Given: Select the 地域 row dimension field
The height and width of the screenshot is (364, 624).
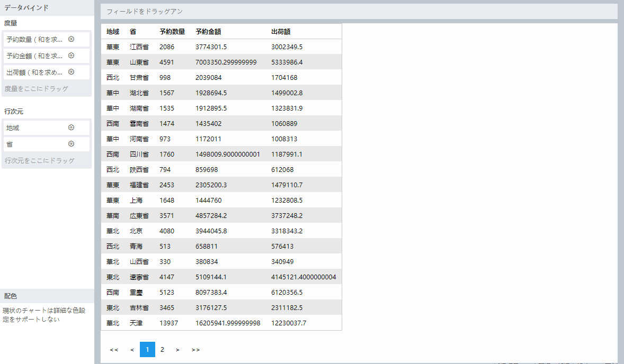Looking at the screenshot, I should 47,128.
